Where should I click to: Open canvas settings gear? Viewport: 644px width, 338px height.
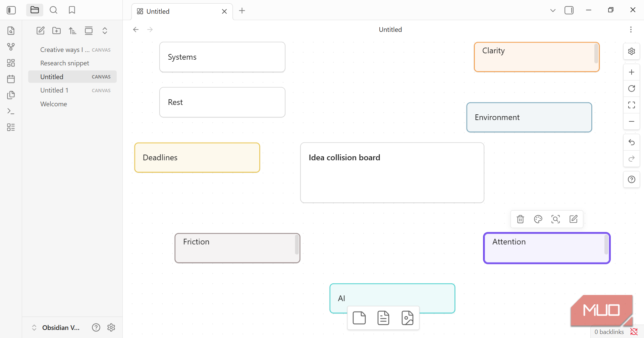[632, 51]
